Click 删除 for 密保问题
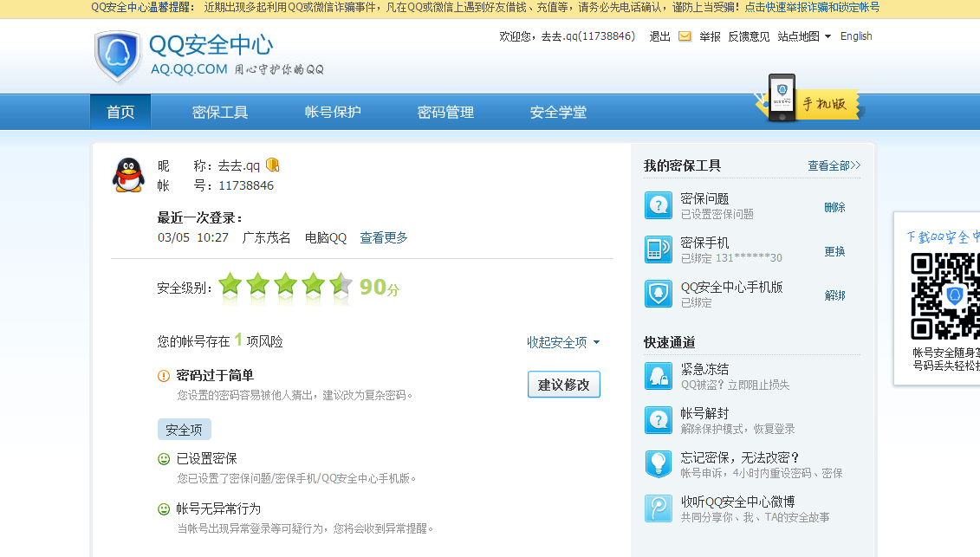980x557 pixels. (834, 207)
